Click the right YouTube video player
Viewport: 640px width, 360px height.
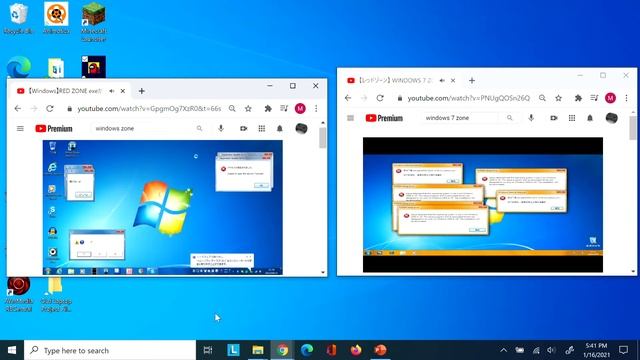tap(483, 205)
